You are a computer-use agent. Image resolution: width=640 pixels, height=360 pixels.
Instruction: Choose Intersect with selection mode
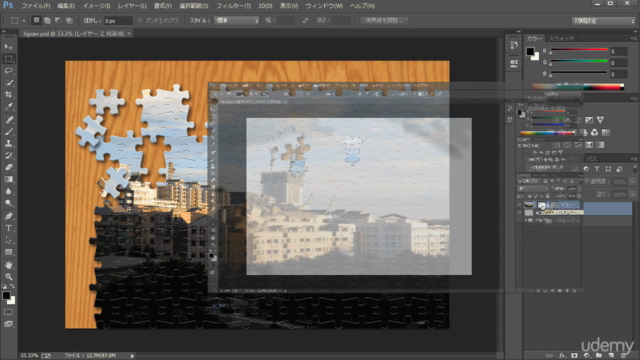69,20
